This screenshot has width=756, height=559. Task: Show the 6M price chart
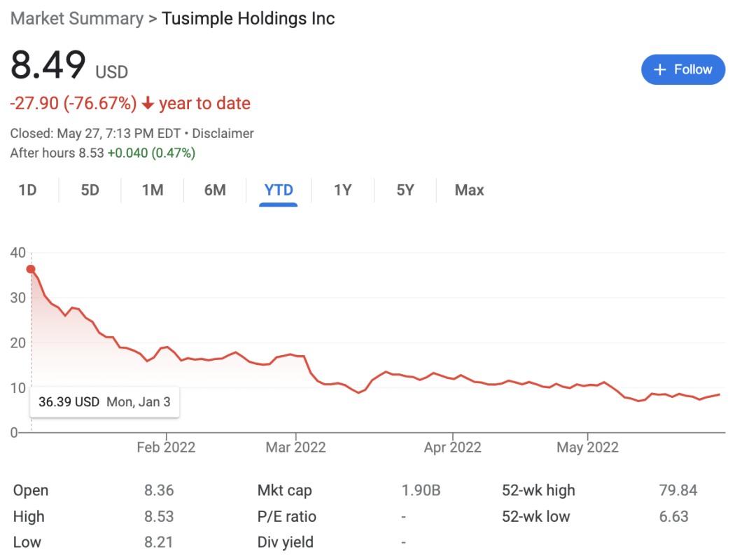[215, 190]
